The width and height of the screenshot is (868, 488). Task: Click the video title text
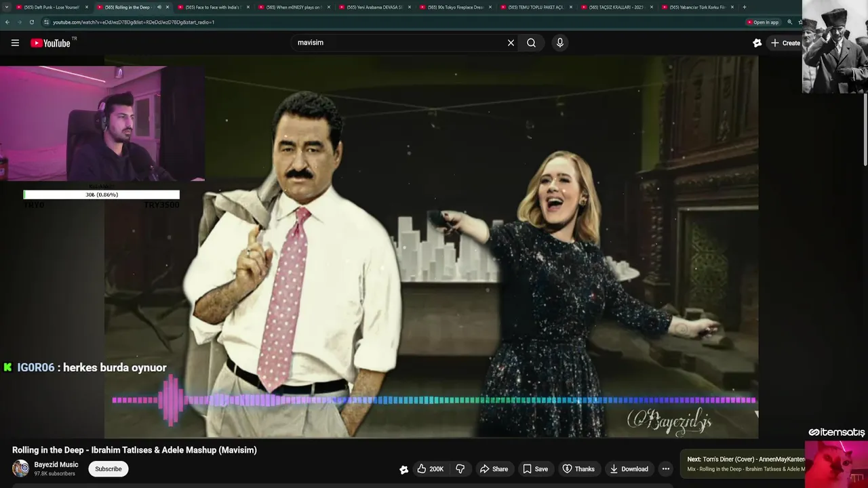click(134, 450)
